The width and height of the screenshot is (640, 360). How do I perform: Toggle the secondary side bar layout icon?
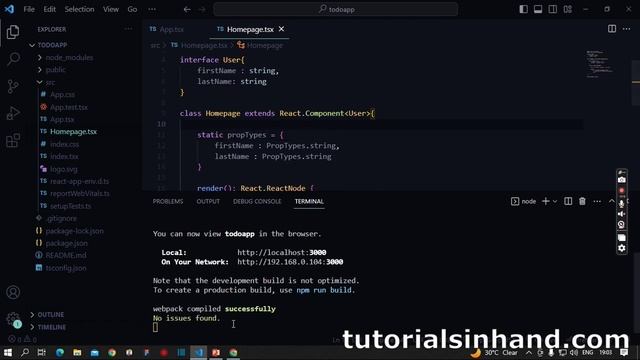click(x=553, y=9)
